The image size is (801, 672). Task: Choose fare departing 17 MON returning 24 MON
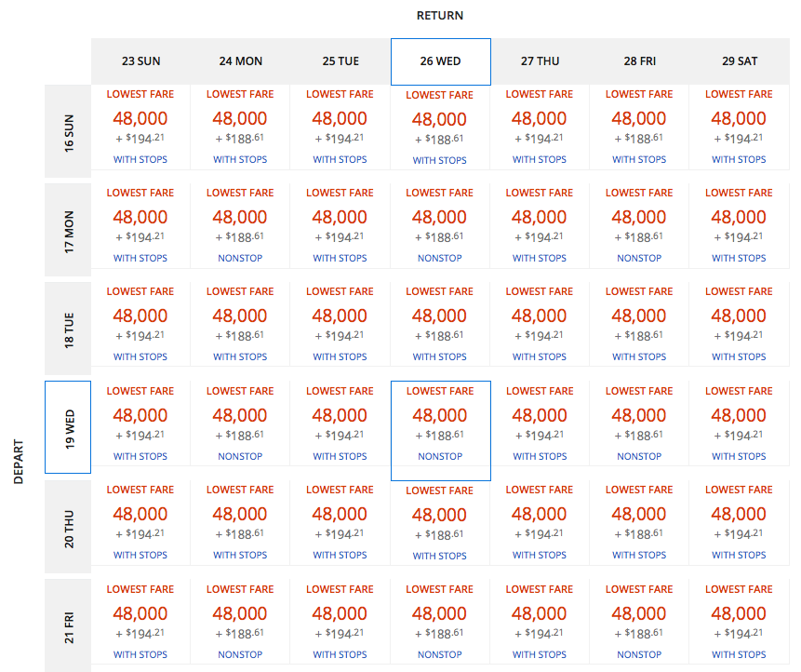point(240,226)
